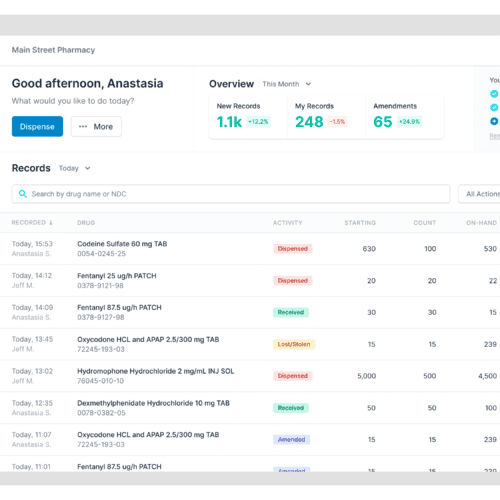The height and width of the screenshot is (500, 500).
Task: Click the ON-HAND column header
Action: coord(481,223)
